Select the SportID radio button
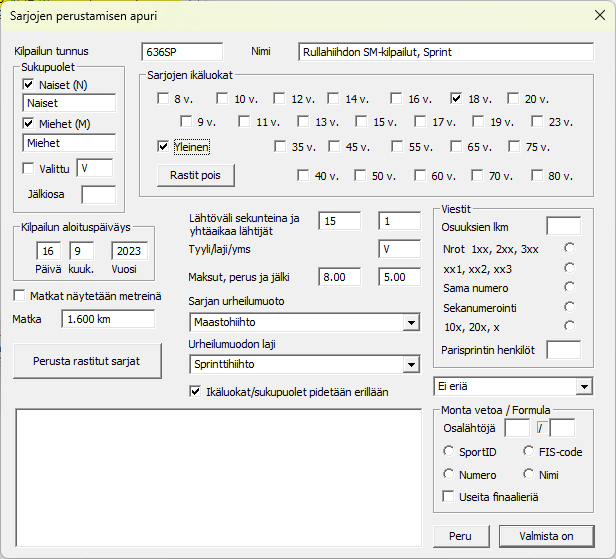 pyautogui.click(x=448, y=452)
